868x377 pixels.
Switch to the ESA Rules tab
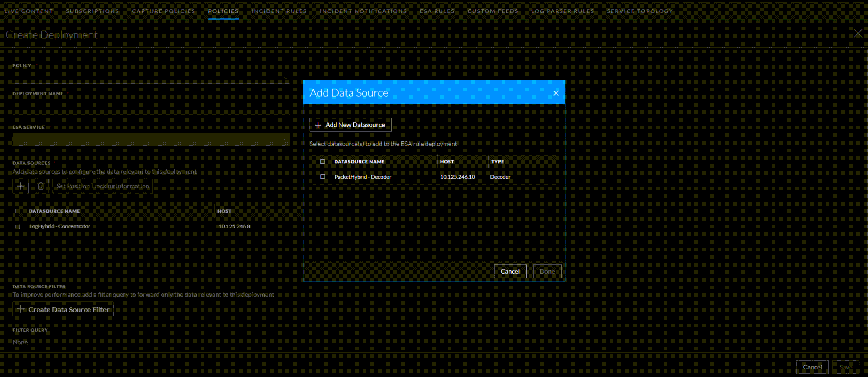click(x=437, y=11)
